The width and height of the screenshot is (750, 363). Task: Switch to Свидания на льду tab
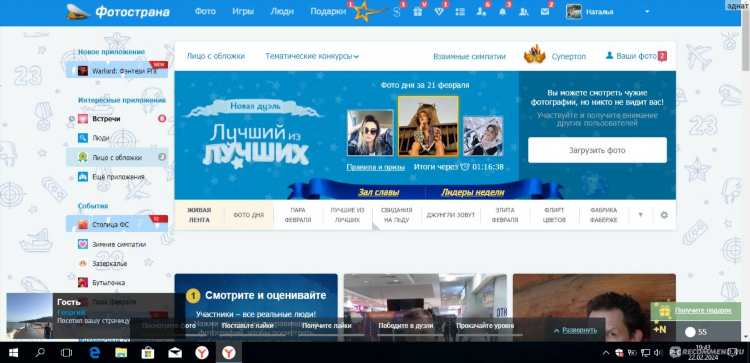point(397,215)
